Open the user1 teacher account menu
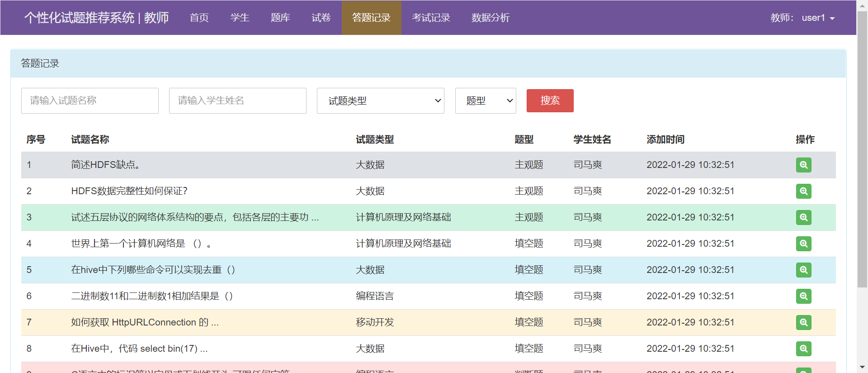The image size is (868, 373). (802, 18)
